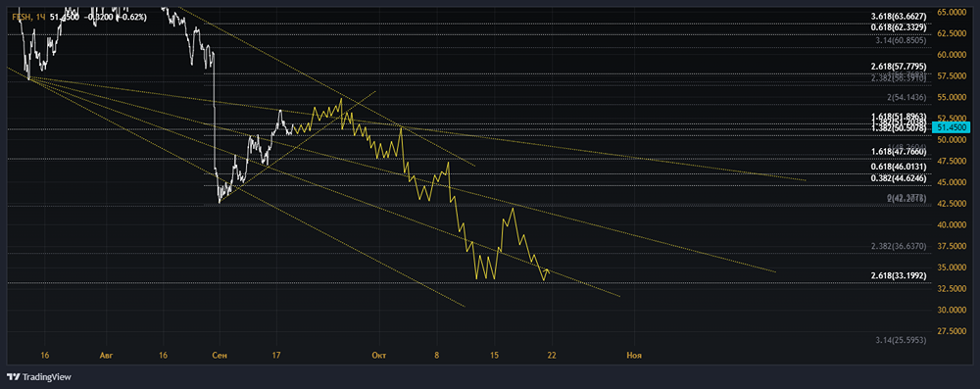Select Fibonacci label 1.618(47.7660)
The height and width of the screenshot is (389, 980).
[900, 151]
